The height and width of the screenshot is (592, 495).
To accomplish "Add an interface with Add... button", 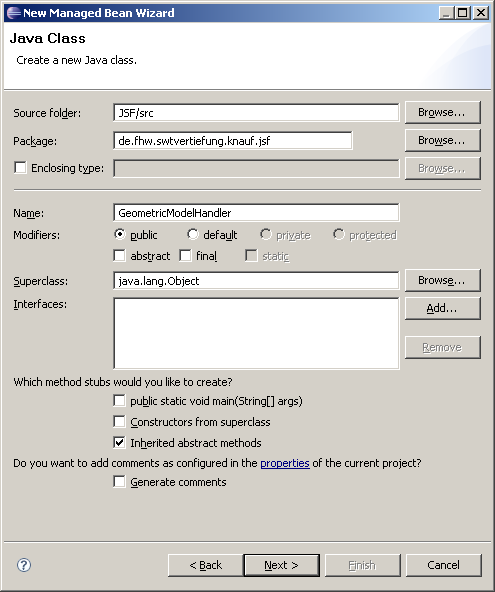I will [x=443, y=308].
